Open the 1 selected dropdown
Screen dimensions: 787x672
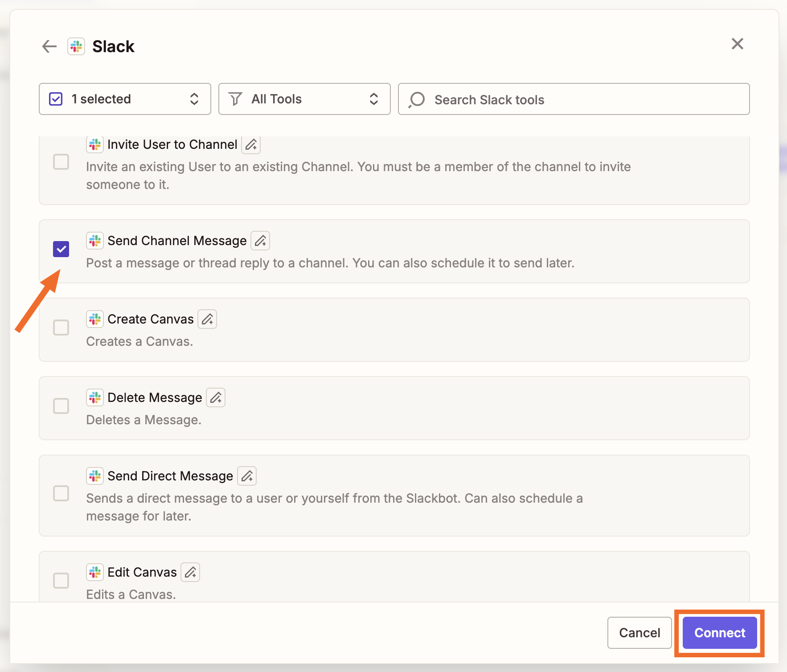tap(125, 99)
